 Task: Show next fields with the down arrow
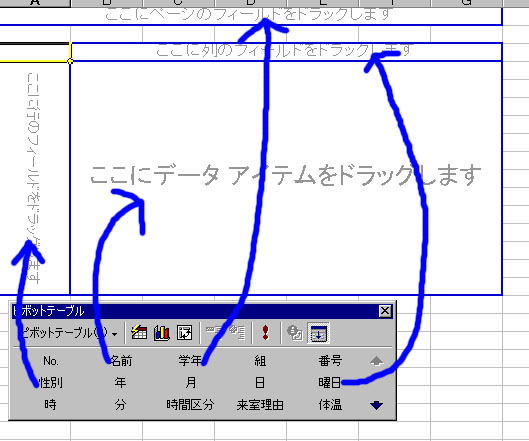(x=377, y=405)
